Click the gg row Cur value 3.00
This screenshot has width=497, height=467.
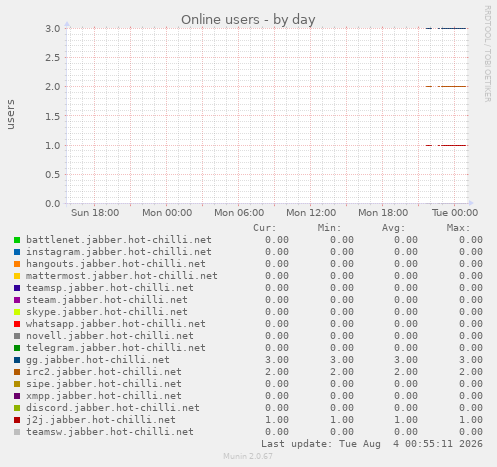[277, 360]
